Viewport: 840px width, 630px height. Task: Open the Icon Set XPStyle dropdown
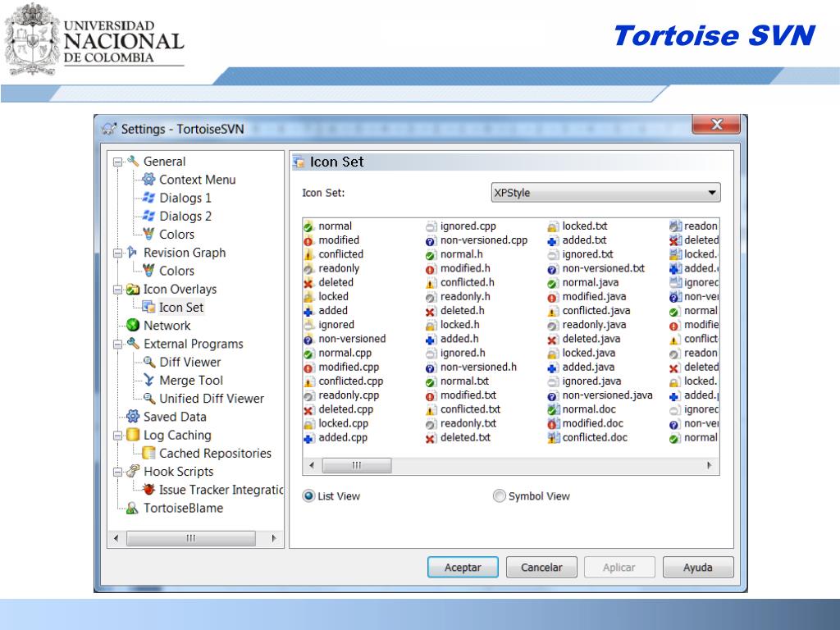[606, 193]
